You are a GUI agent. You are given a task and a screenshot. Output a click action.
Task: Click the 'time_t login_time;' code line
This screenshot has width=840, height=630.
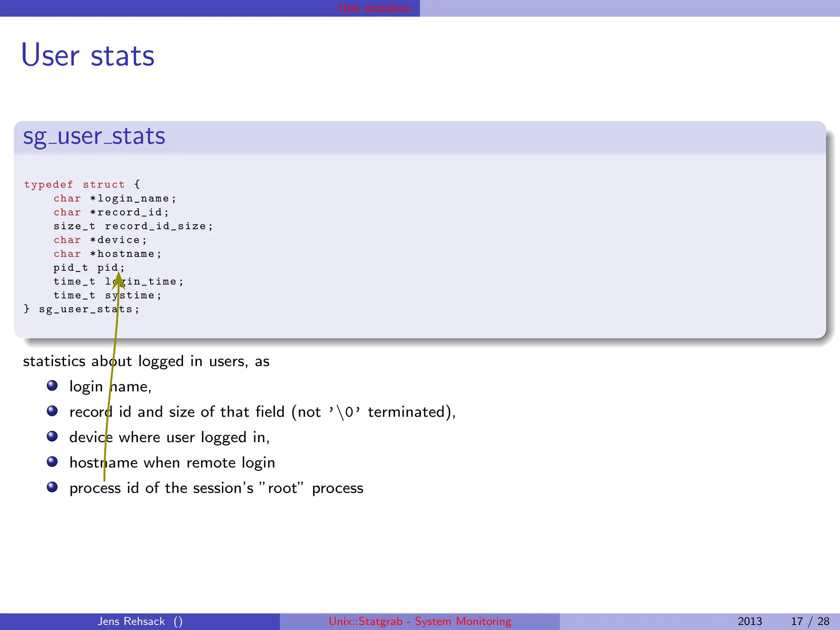(x=119, y=281)
